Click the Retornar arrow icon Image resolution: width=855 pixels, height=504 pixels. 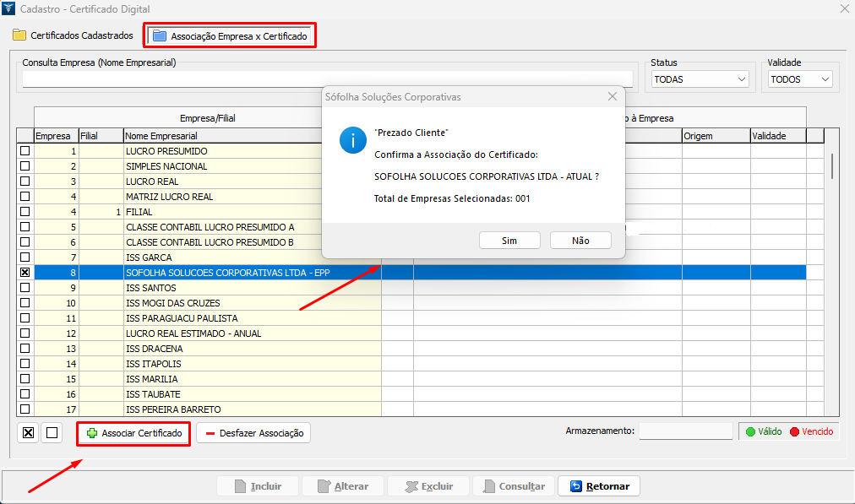pos(576,486)
